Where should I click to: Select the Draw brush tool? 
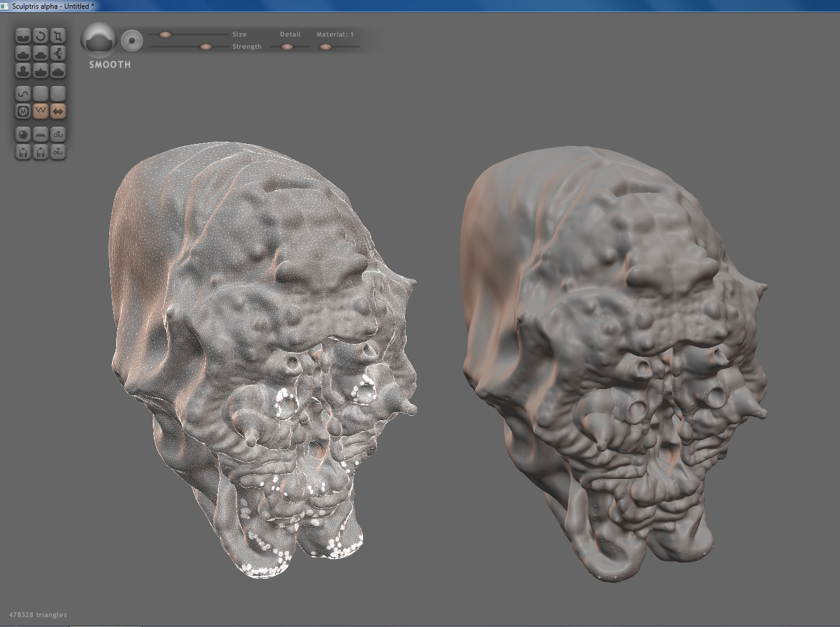coord(23,53)
